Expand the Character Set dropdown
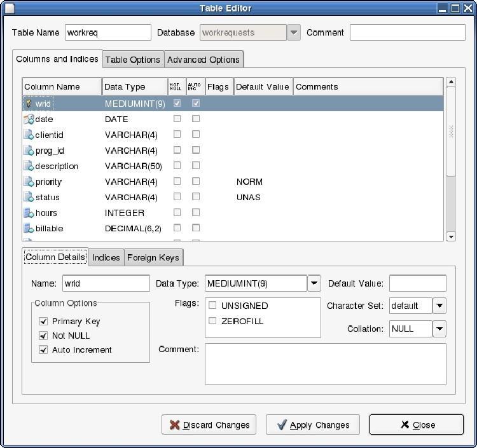The image size is (477, 448). click(x=439, y=306)
